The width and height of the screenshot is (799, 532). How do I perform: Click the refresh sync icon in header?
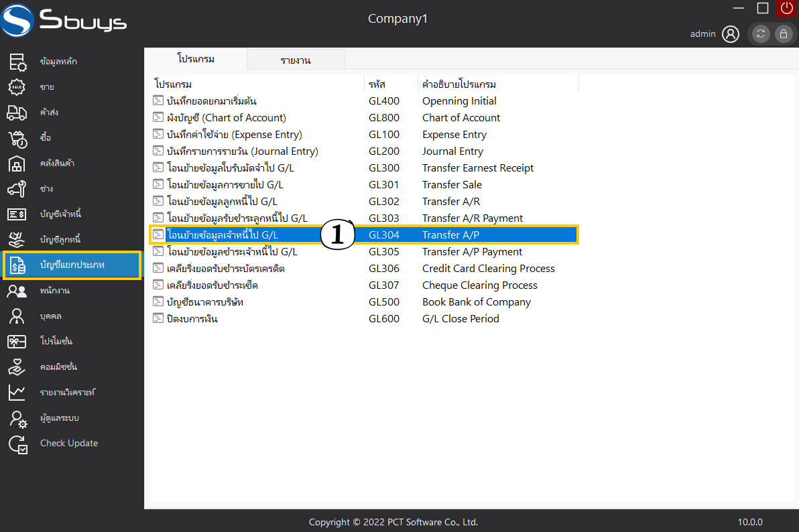coord(761,34)
